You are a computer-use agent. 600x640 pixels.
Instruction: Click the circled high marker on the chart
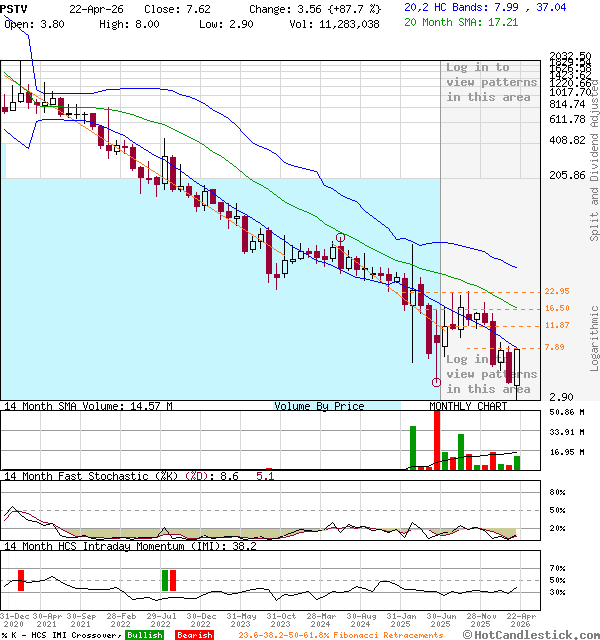(x=340, y=238)
